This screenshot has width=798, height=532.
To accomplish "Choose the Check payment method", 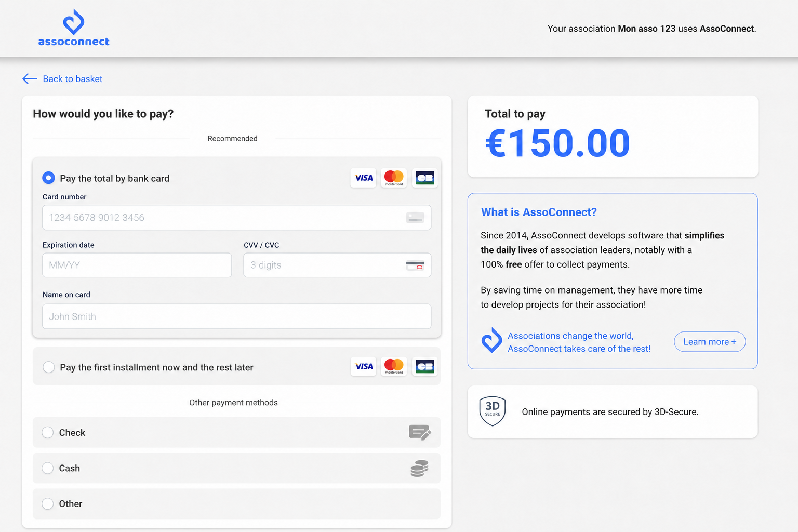I will (48, 432).
